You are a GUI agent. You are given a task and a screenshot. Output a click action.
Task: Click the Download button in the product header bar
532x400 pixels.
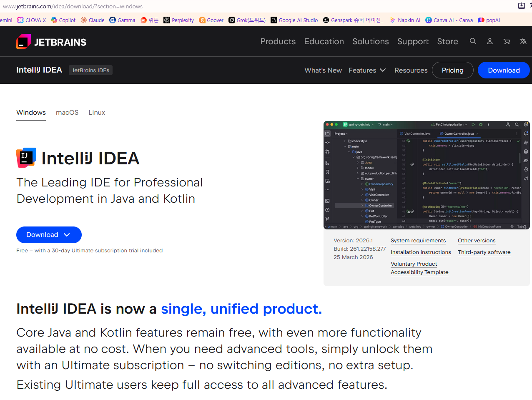click(504, 70)
